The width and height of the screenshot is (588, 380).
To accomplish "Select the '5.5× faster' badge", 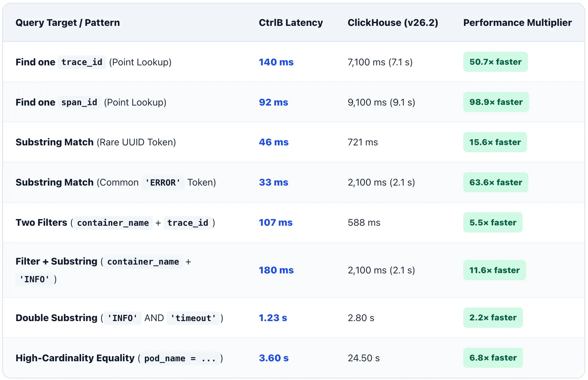I will [x=493, y=223].
